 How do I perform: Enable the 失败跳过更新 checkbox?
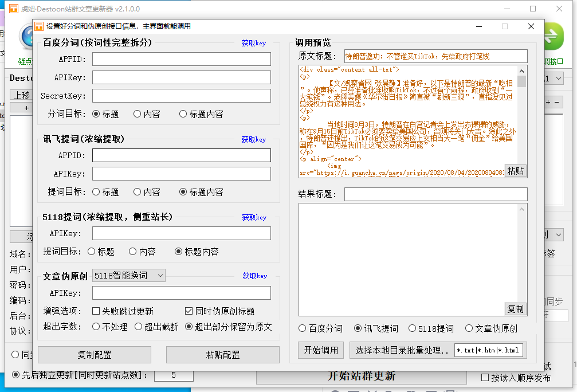pyautogui.click(x=96, y=311)
